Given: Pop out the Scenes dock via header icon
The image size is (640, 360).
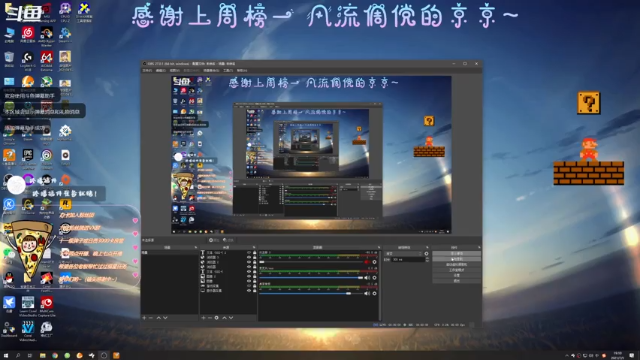Looking at the screenshot, I should coord(196,247).
